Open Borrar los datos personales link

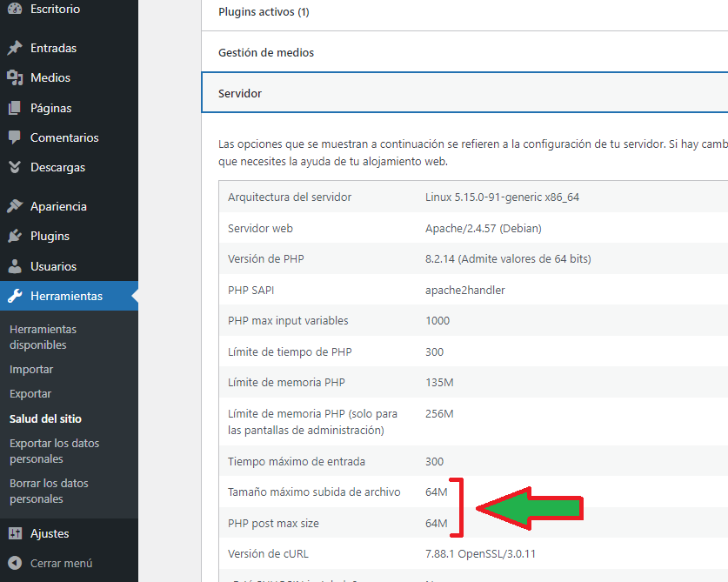click(x=49, y=491)
